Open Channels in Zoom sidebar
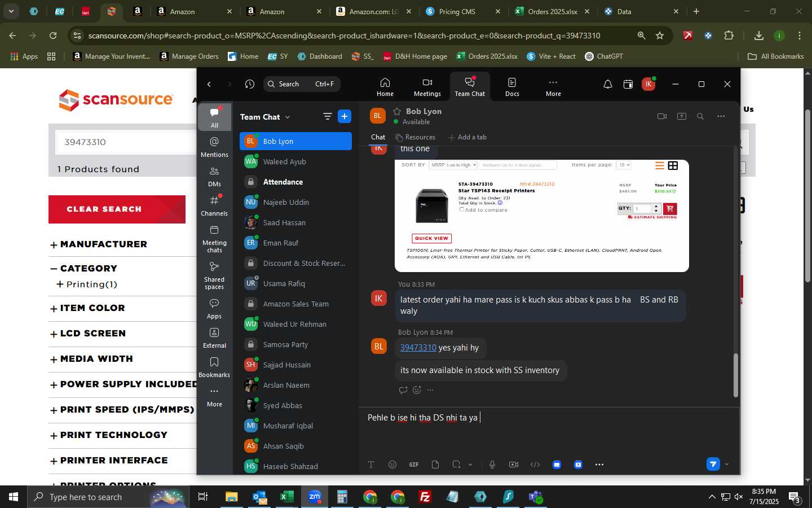Viewport: 812px width, 508px height. pos(214,205)
